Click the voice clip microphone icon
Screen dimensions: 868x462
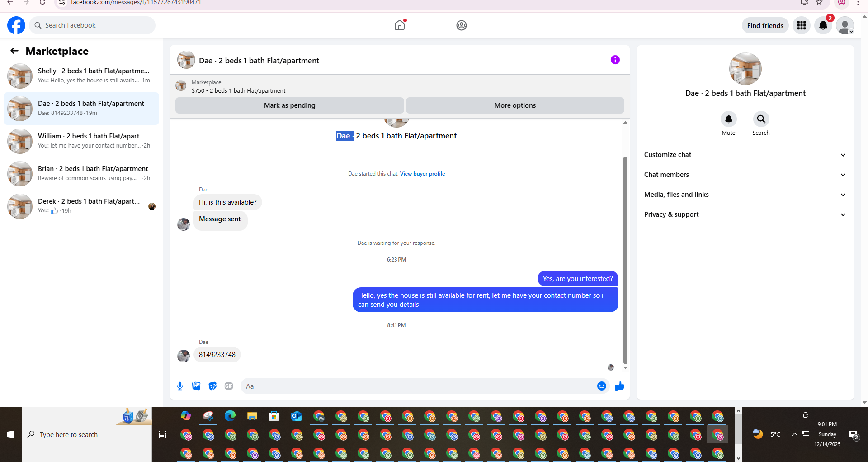180,386
